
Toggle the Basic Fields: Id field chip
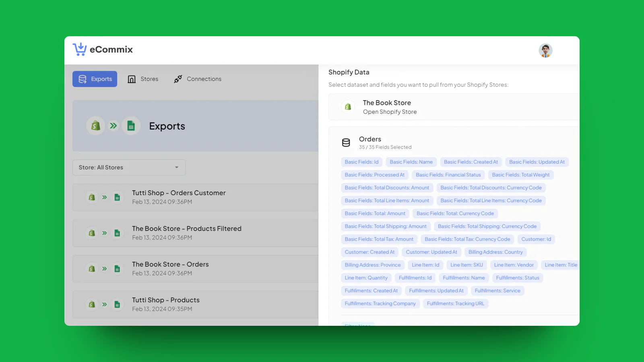pyautogui.click(x=361, y=162)
